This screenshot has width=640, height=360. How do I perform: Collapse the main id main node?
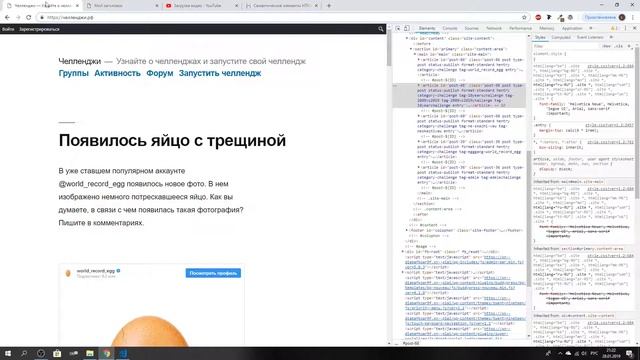point(415,54)
